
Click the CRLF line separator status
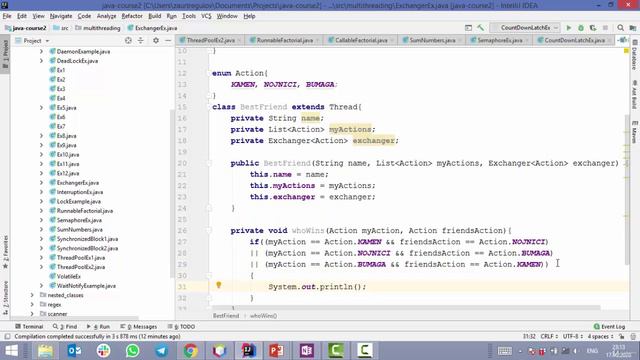point(549,336)
